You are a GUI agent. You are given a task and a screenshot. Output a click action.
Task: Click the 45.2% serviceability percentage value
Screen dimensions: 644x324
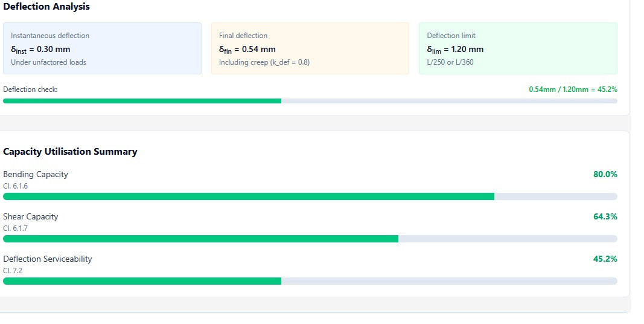(x=605, y=259)
